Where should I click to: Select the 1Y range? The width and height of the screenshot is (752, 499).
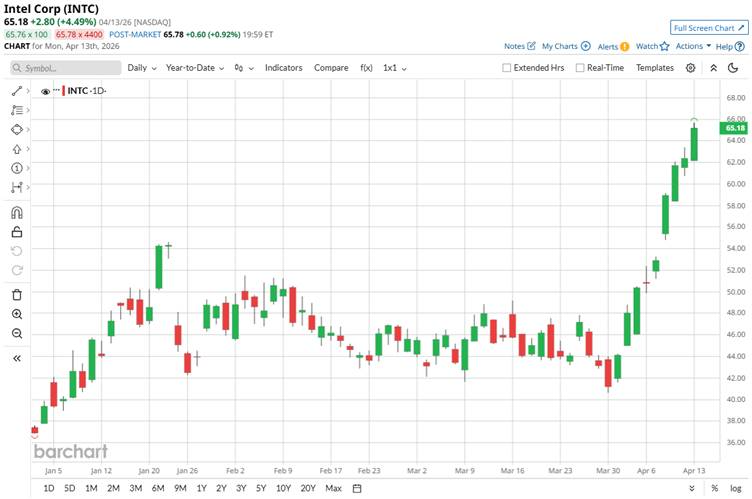pos(201,488)
